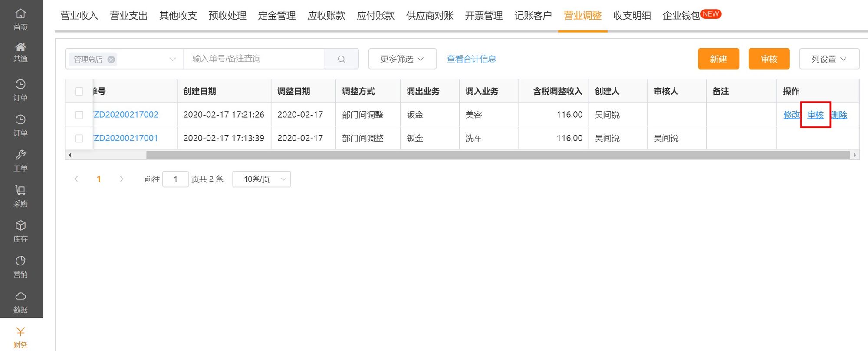Select the 营业调整 tab
868x351 pixels.
point(583,16)
